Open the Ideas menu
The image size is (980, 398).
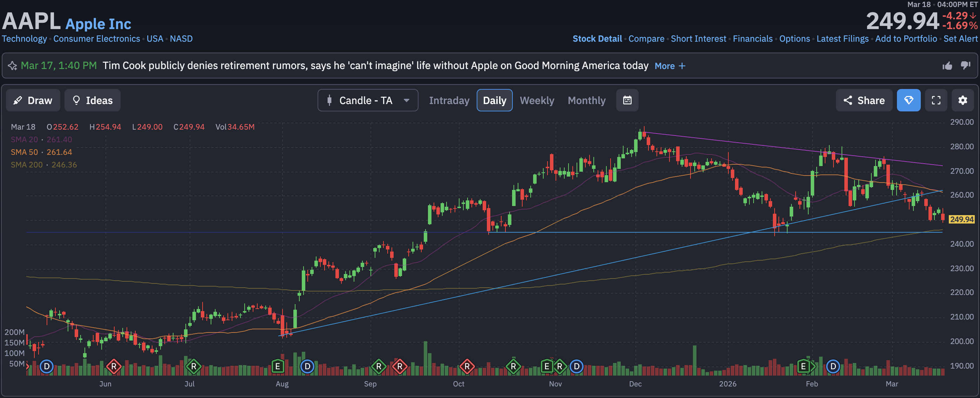93,100
